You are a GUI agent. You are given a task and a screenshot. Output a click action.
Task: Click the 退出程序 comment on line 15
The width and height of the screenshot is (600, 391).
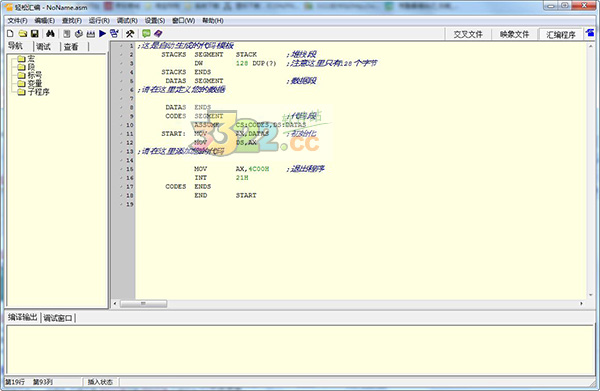(x=305, y=169)
